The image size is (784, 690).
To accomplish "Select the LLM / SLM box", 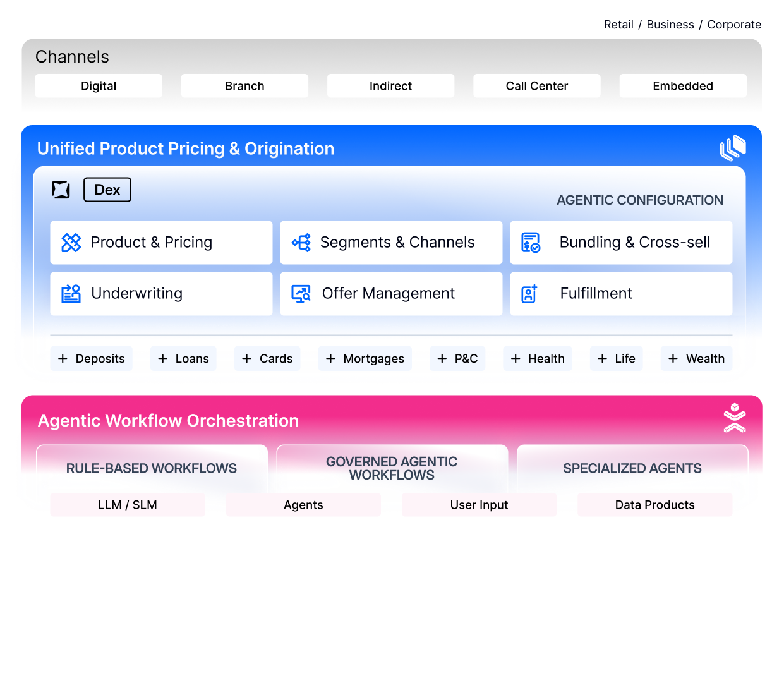I will coord(128,505).
